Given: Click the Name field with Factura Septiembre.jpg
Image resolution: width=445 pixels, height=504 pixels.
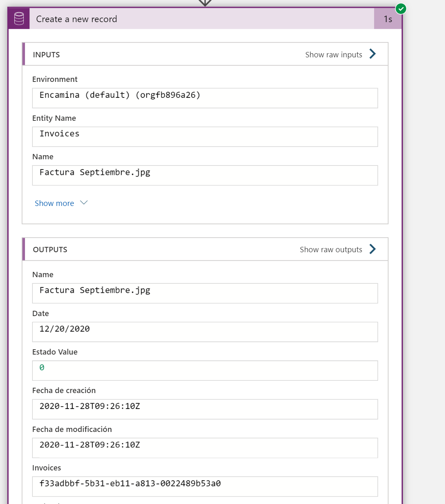Looking at the screenshot, I should (x=205, y=175).
